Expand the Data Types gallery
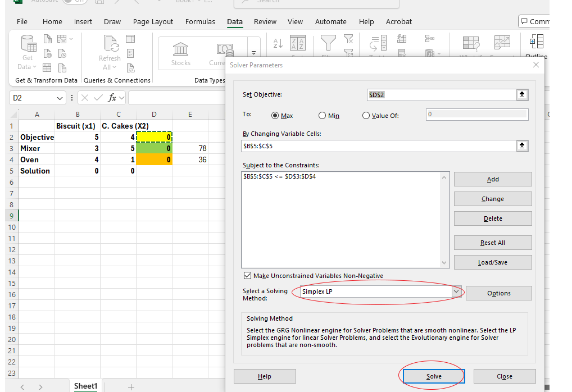572x392 pixels. 253,54
